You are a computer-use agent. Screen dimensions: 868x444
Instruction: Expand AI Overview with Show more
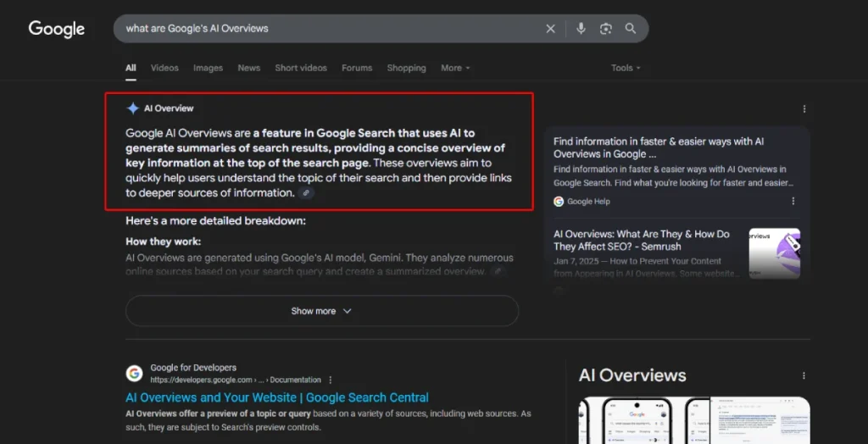click(x=322, y=311)
